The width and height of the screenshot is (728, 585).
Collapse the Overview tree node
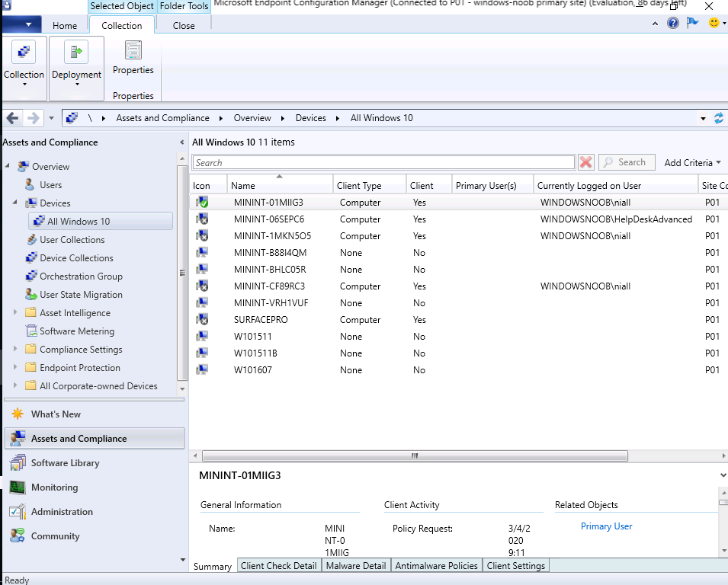(x=8, y=166)
